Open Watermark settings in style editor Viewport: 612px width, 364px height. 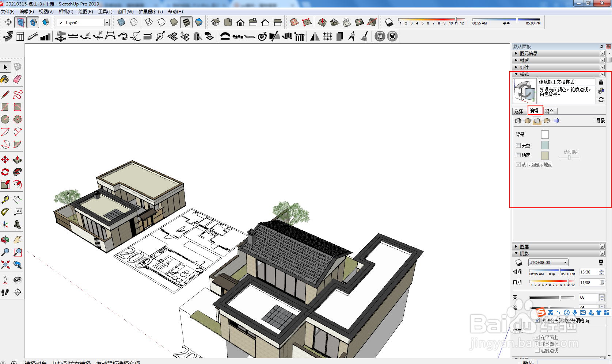(x=547, y=121)
